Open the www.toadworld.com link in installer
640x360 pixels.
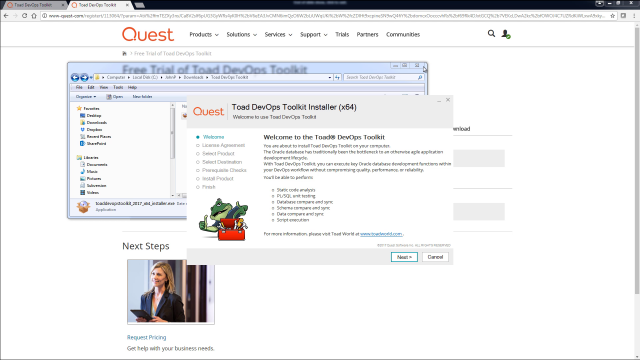pyautogui.click(x=381, y=234)
